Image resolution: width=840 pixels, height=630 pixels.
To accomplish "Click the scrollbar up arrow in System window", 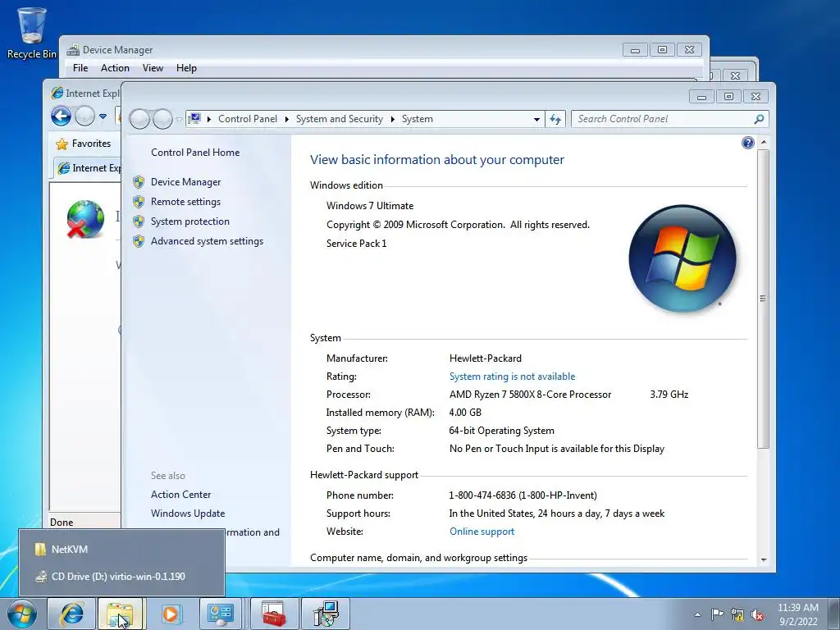I will coord(764,143).
